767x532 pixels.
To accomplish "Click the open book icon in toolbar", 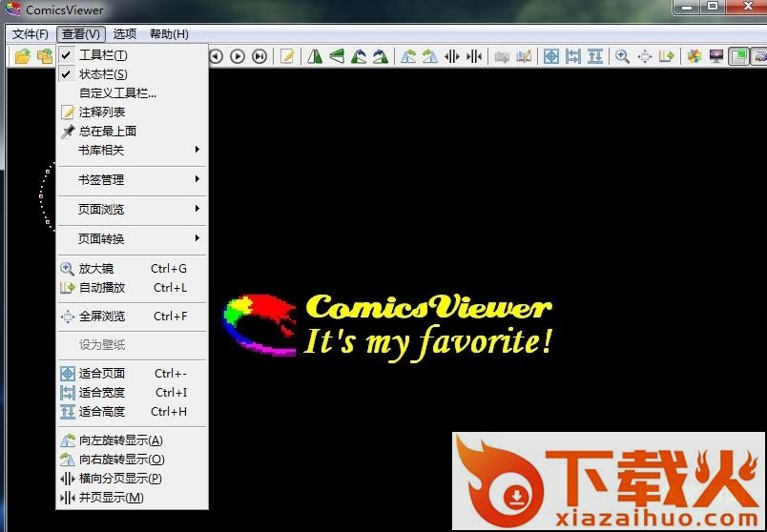I will [x=524, y=56].
